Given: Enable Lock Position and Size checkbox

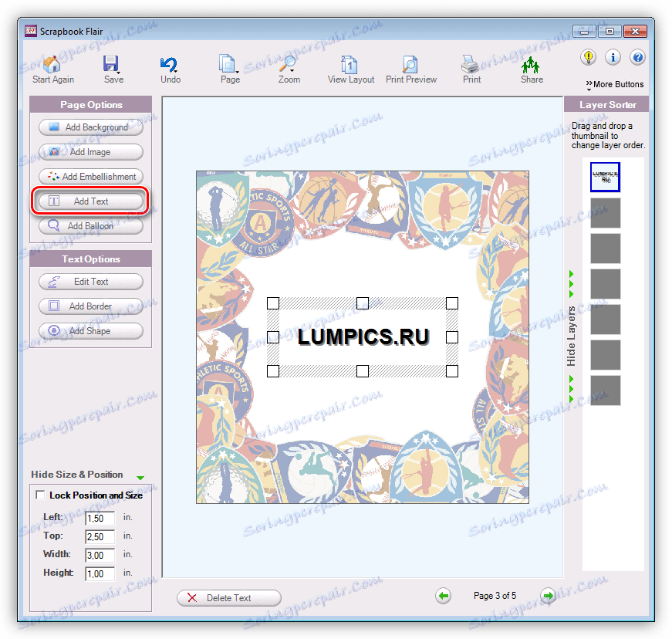Looking at the screenshot, I should click(40, 495).
